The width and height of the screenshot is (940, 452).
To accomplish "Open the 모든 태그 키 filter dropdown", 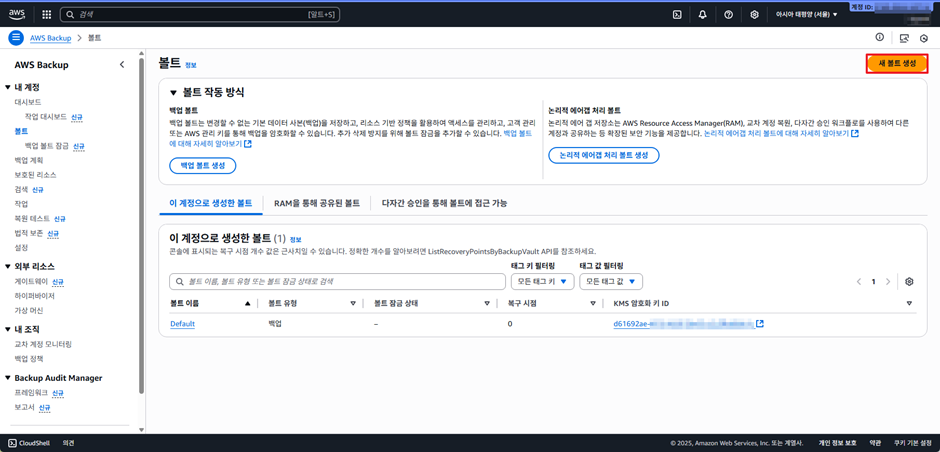I will (x=542, y=282).
